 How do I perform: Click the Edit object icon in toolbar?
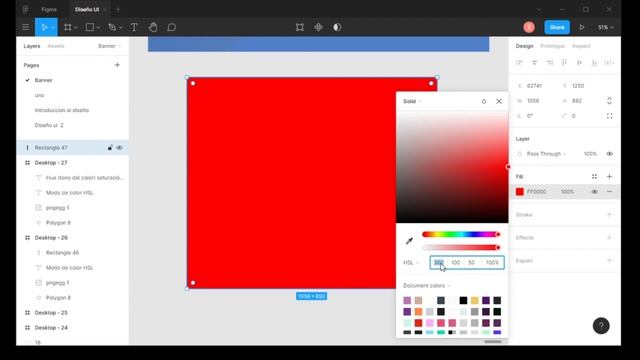pyautogui.click(x=300, y=27)
